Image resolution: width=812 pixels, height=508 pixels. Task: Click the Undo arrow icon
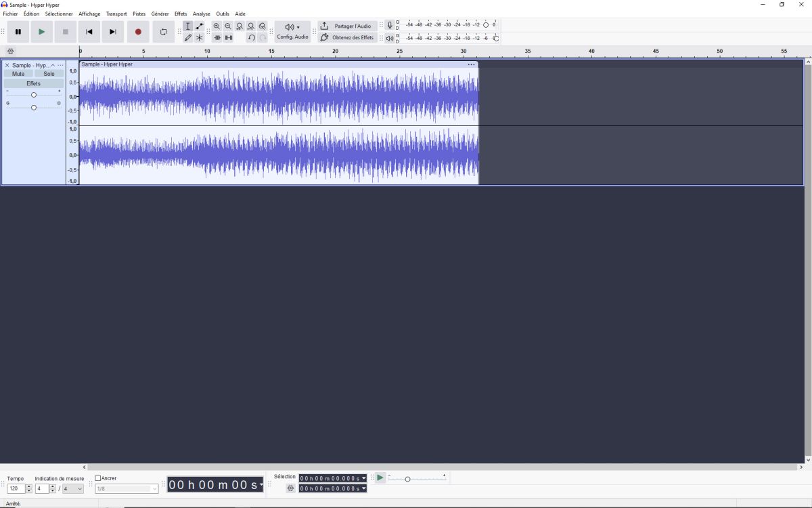[251, 38]
